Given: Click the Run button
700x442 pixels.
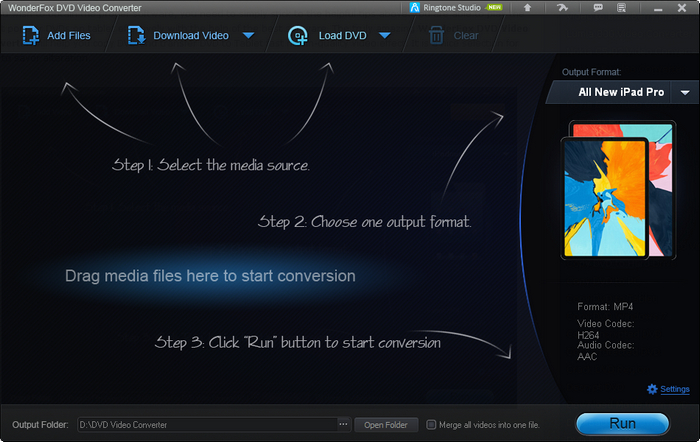Looking at the screenshot, I should [x=622, y=423].
